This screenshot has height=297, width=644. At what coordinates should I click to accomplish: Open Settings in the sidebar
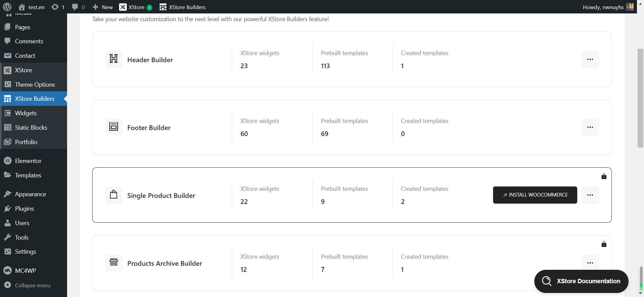[34, 252]
